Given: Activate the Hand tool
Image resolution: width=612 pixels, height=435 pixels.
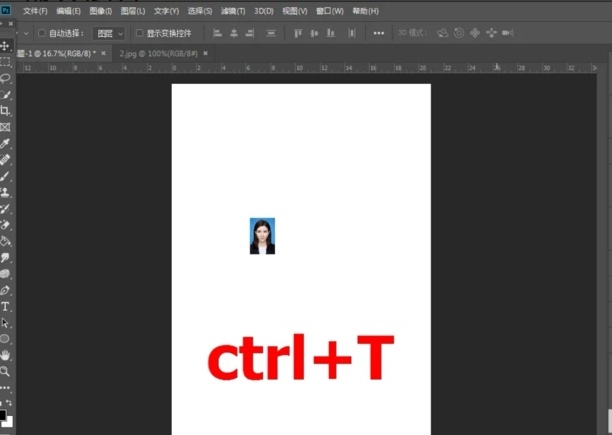Looking at the screenshot, I should 6,354.
